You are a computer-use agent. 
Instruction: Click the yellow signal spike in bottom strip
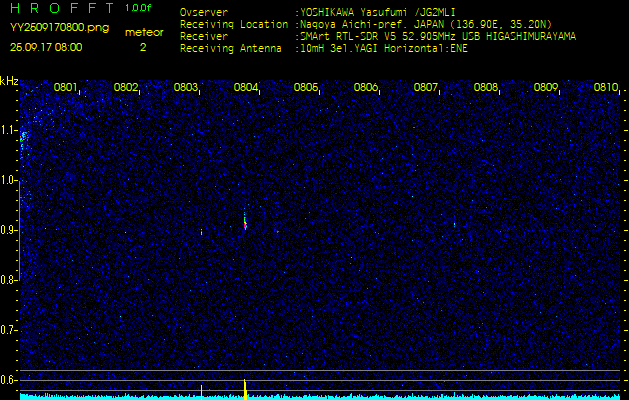pyautogui.click(x=245, y=387)
